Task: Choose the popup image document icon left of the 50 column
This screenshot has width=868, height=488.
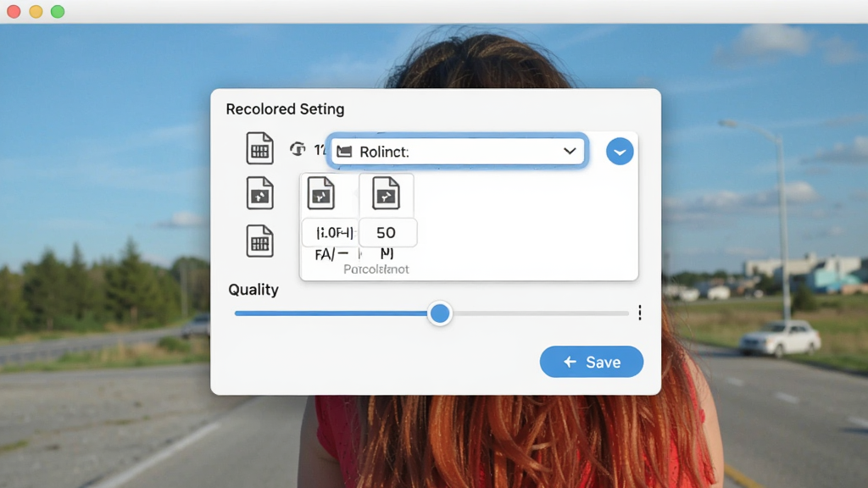Action: click(x=321, y=193)
